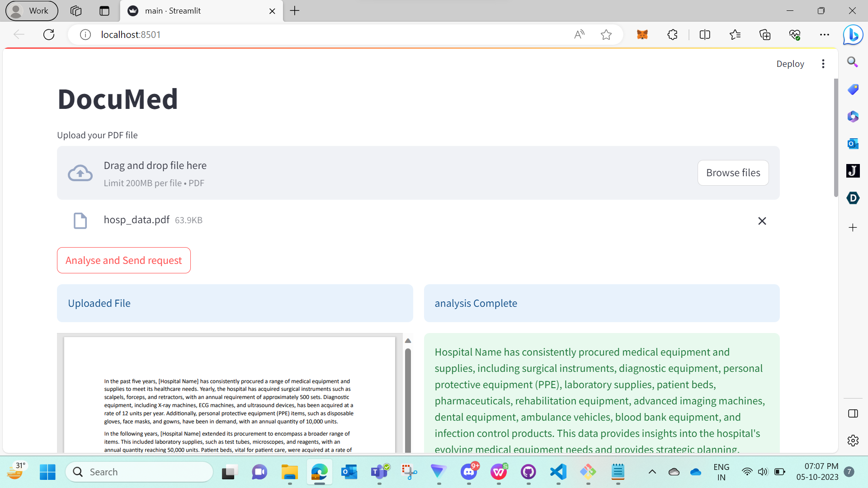
Task: Click the MetaMask fox extension icon
Action: (642, 34)
